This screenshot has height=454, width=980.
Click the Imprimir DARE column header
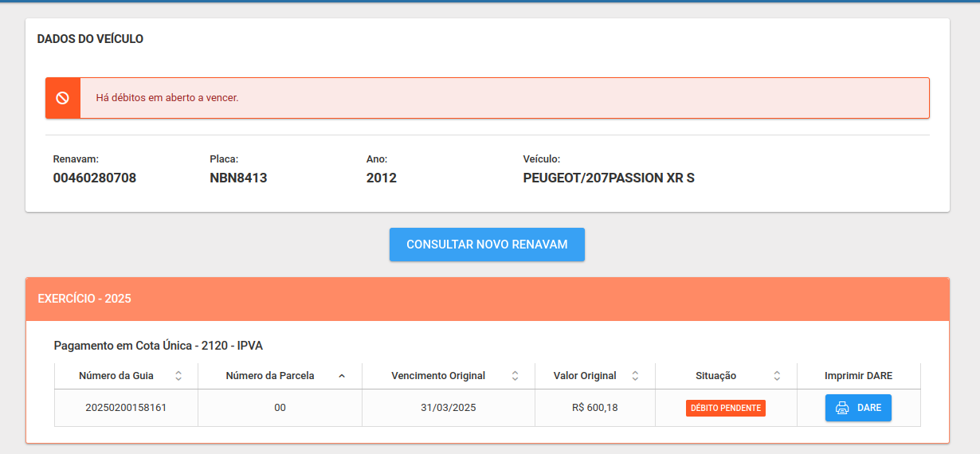click(x=858, y=376)
